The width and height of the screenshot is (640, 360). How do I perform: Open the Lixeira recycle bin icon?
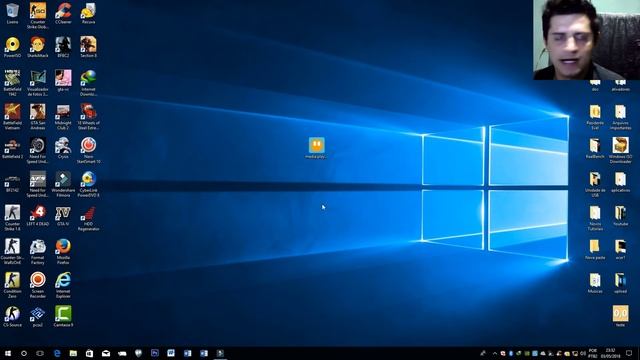12,13
